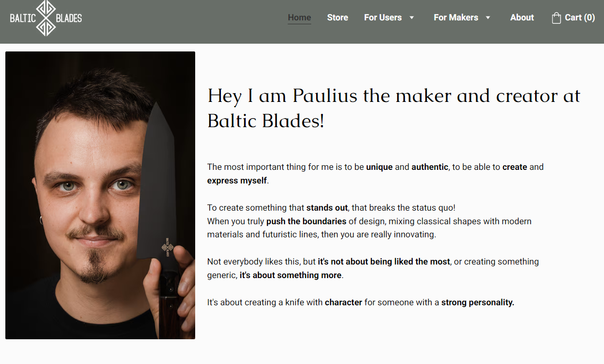Viewport: 604px width, 364px height.
Task: Click the BLADES word in the header logo
Action: (x=69, y=18)
